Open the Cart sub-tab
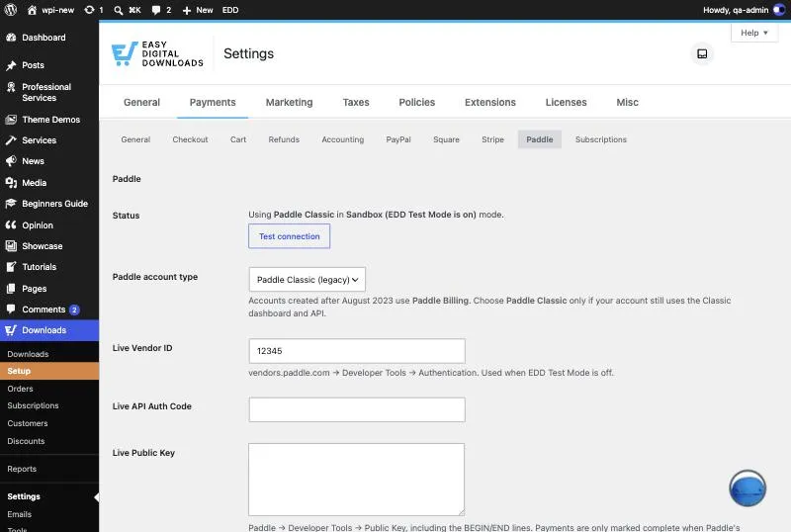Viewport: 791px width, 532px height. point(238,139)
